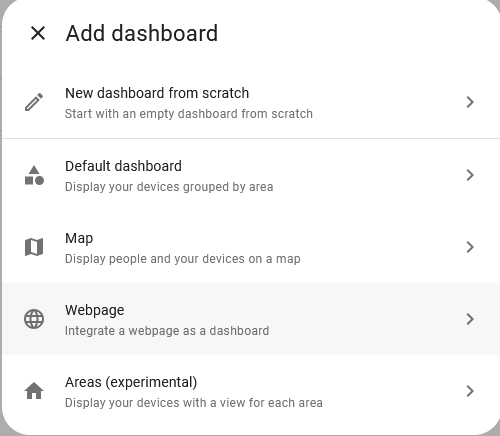Viewport: 500px width, 436px height.
Task: Open chevron arrow on Areas row
Action: (x=470, y=391)
